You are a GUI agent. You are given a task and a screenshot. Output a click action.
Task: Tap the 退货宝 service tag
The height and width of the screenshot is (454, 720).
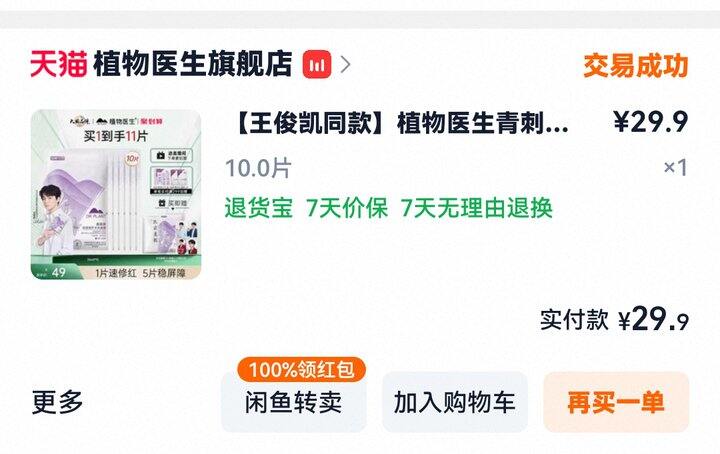click(259, 208)
